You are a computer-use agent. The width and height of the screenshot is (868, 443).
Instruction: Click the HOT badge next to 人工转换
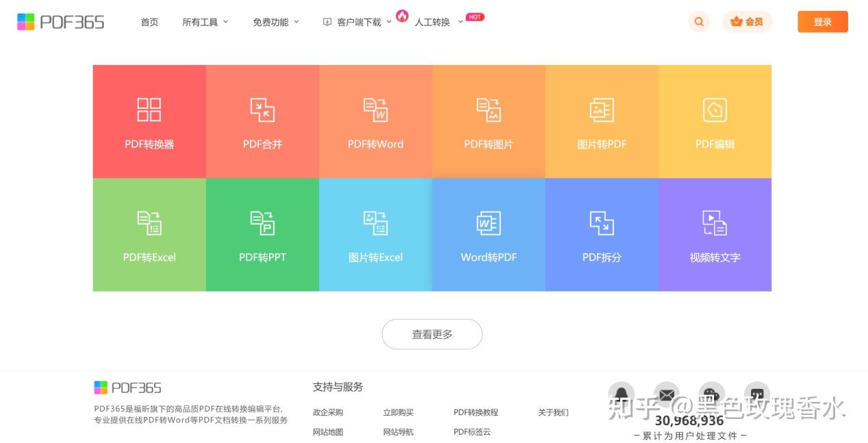pos(475,16)
